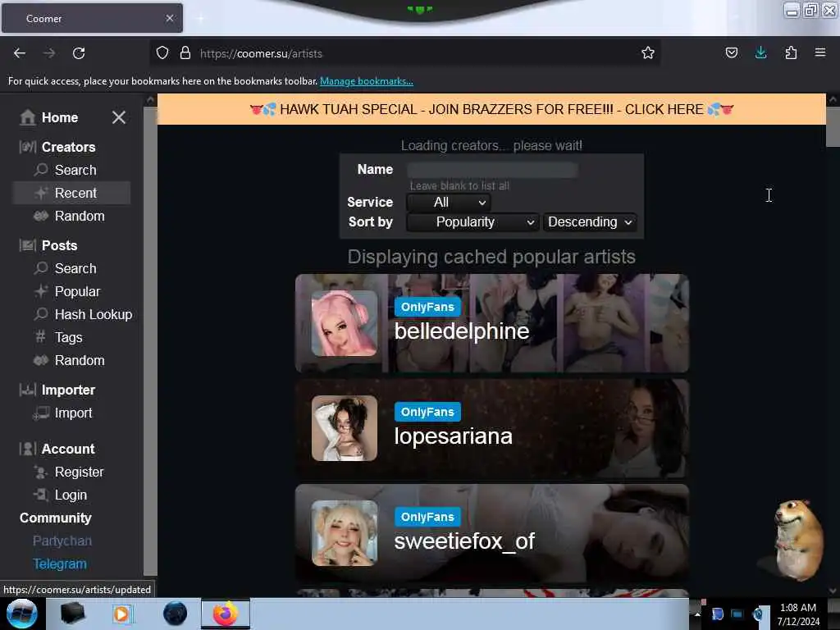Click the Creators section heading

69,147
